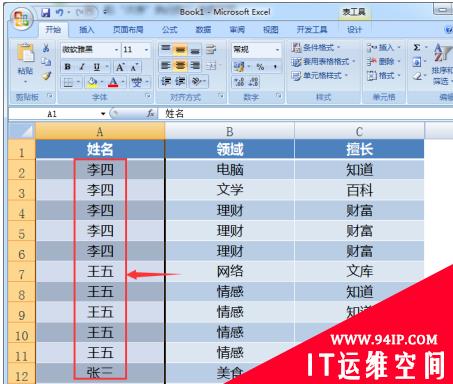Click the Cut scissors icon

tap(46, 48)
